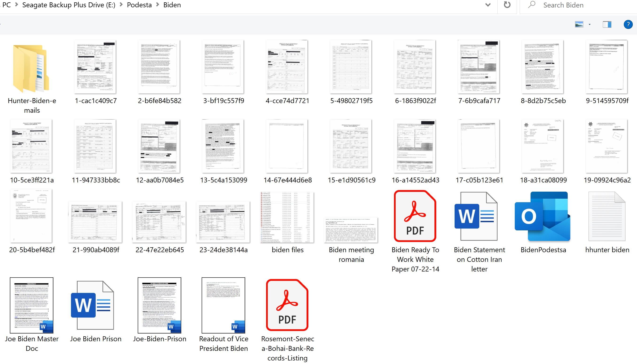Open the Help question mark icon

[x=628, y=24]
